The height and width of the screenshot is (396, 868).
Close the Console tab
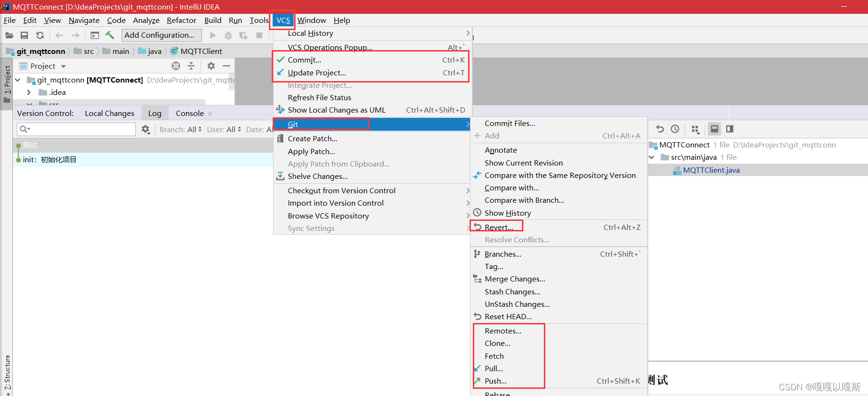(x=210, y=114)
